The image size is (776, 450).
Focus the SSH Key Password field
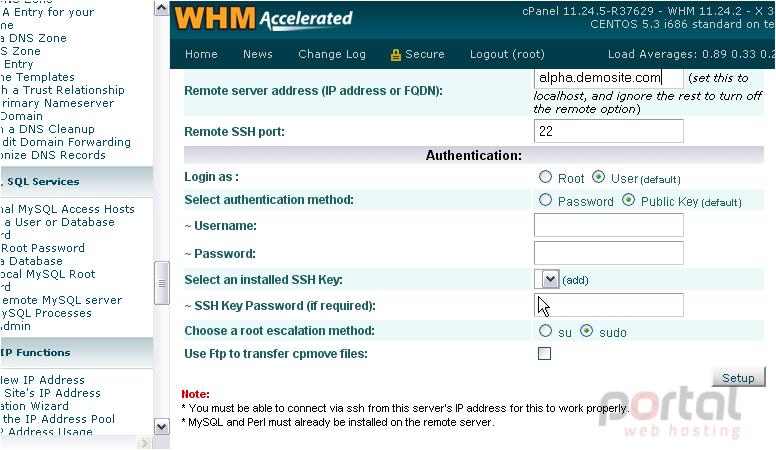point(609,305)
